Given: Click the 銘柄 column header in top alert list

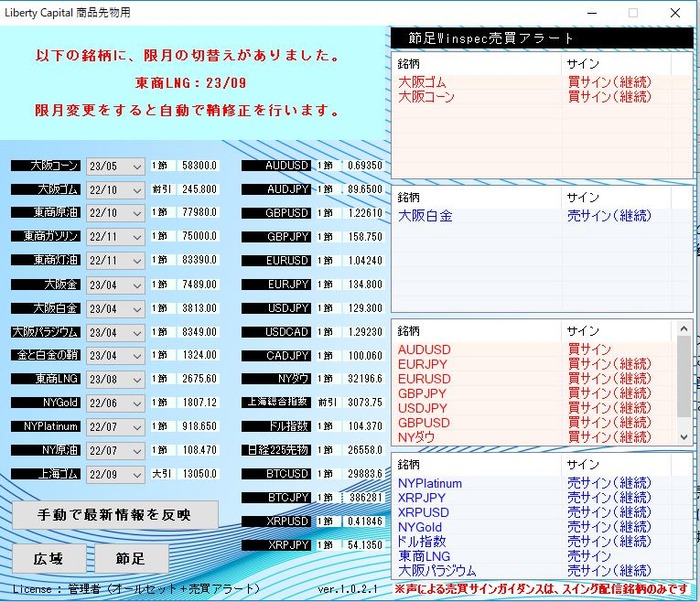Looking at the screenshot, I should [x=477, y=64].
